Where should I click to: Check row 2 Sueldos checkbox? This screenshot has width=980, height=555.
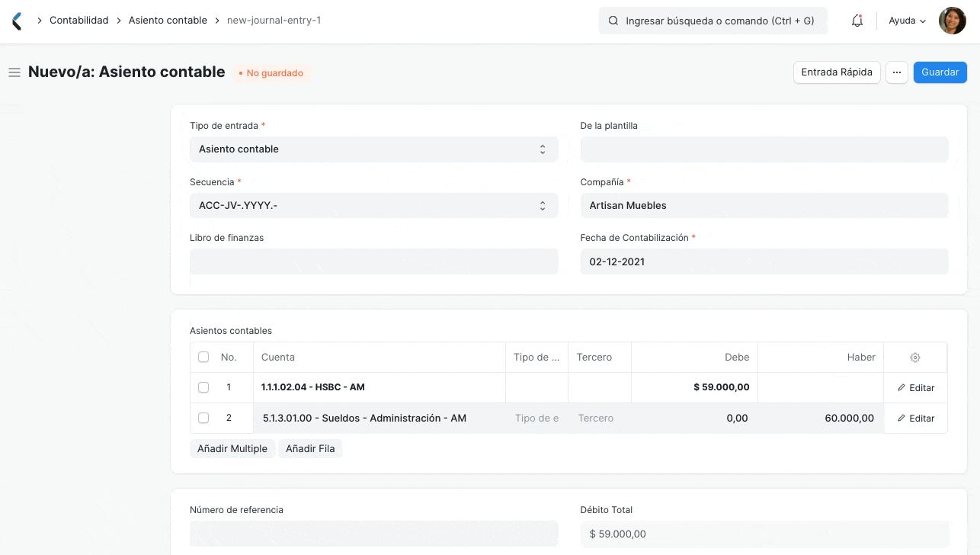click(x=203, y=418)
